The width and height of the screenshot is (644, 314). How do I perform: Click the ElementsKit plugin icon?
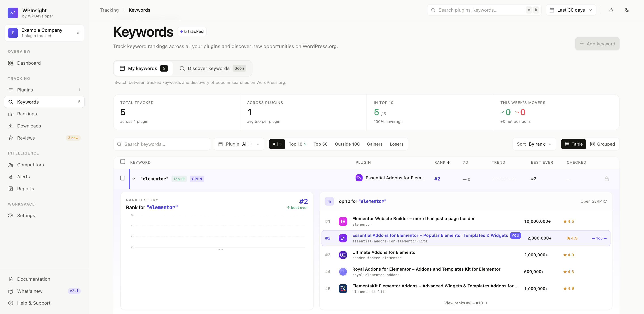[x=343, y=289]
